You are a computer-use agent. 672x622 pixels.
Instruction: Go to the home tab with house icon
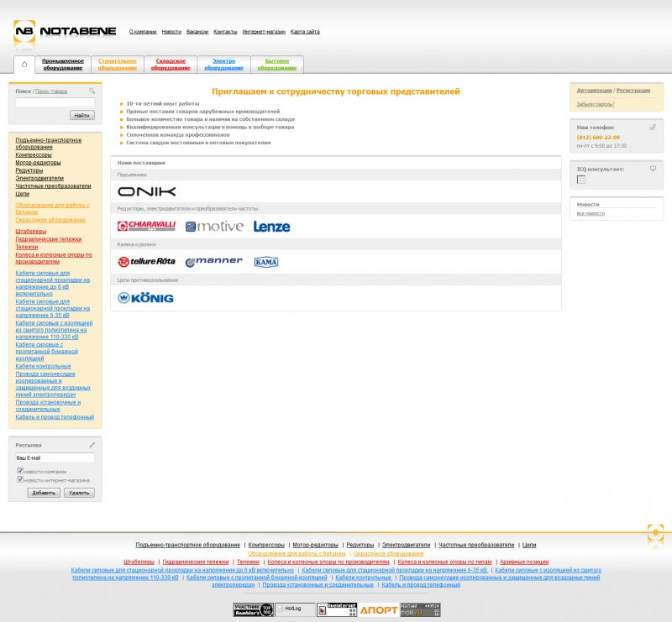24,65
